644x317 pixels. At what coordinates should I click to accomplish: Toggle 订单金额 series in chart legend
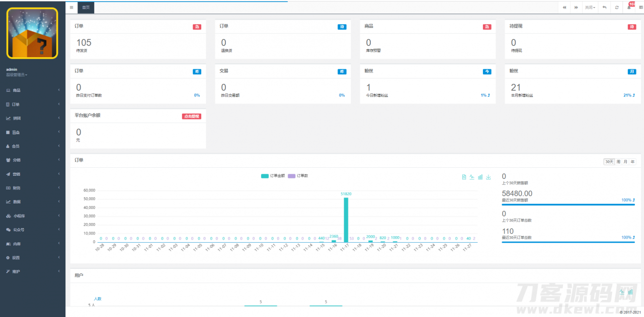[x=273, y=176]
